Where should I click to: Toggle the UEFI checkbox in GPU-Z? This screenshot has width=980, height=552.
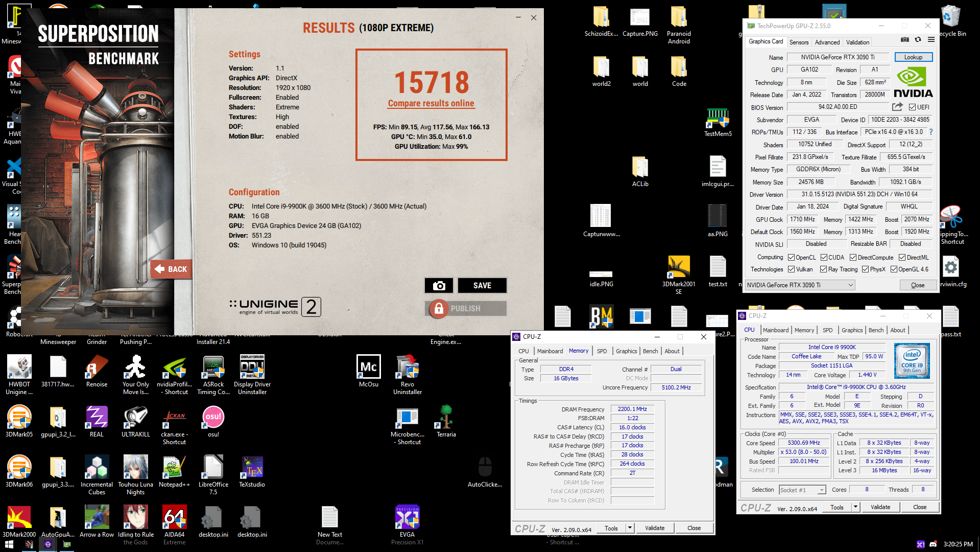[912, 107]
